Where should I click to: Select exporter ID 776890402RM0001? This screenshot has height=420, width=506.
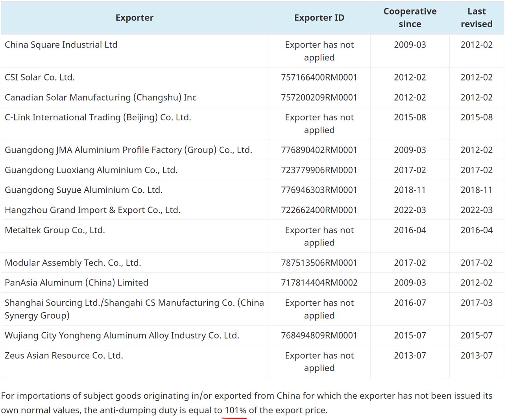[x=319, y=150]
